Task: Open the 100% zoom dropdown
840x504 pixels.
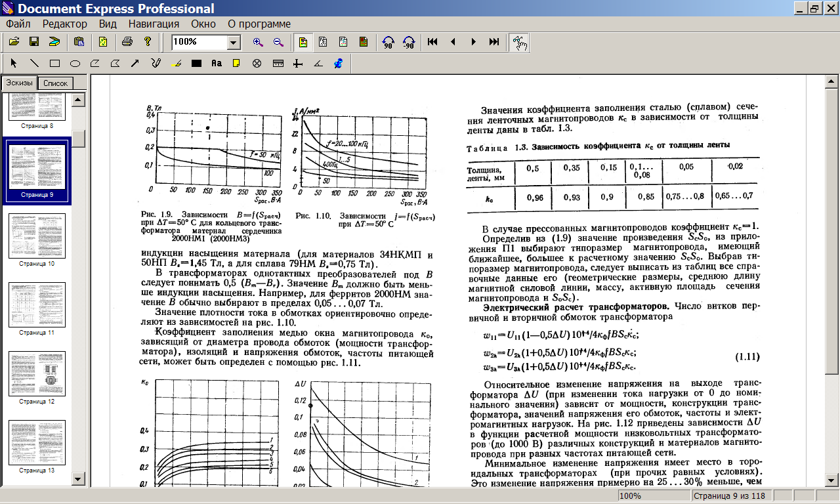Action: coord(234,43)
